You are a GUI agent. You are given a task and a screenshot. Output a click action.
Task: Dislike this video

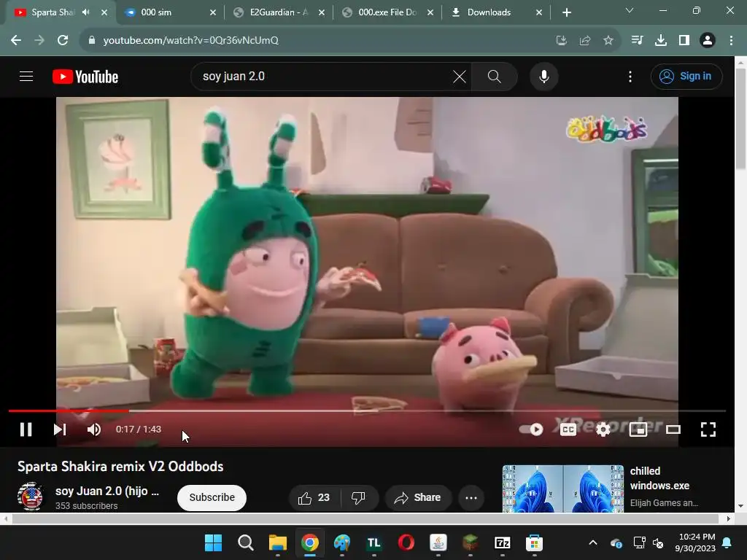coord(359,497)
